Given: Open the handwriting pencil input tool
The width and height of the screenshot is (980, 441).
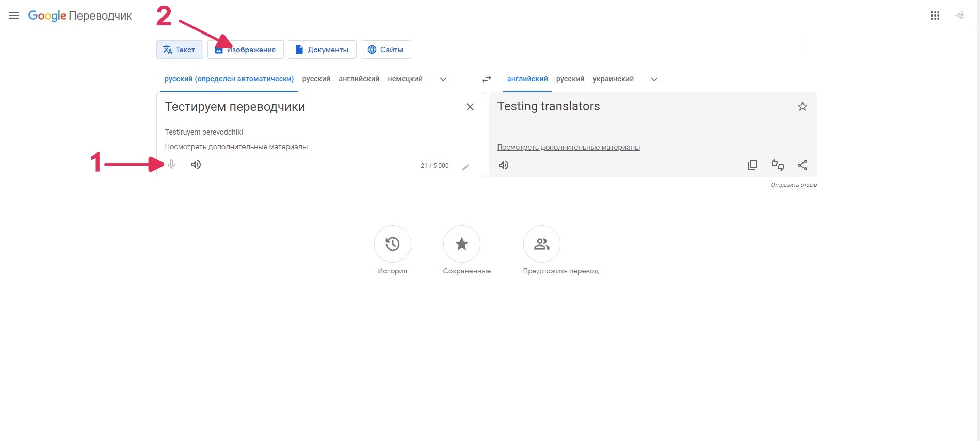Looking at the screenshot, I should (x=465, y=167).
